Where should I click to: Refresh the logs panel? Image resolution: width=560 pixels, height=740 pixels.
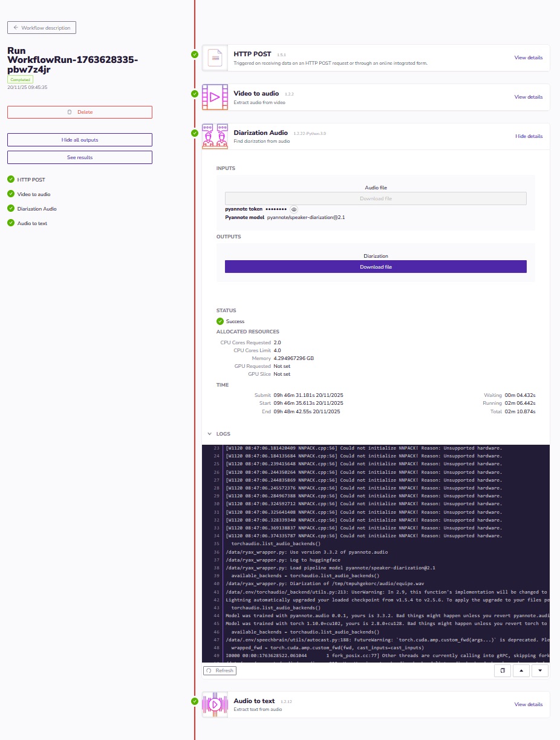click(220, 670)
